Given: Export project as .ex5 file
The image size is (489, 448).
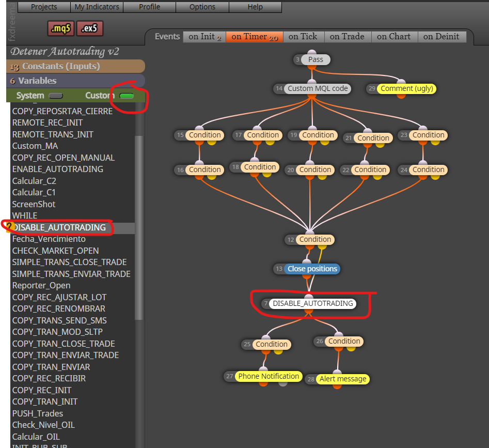Looking at the screenshot, I should (89, 29).
